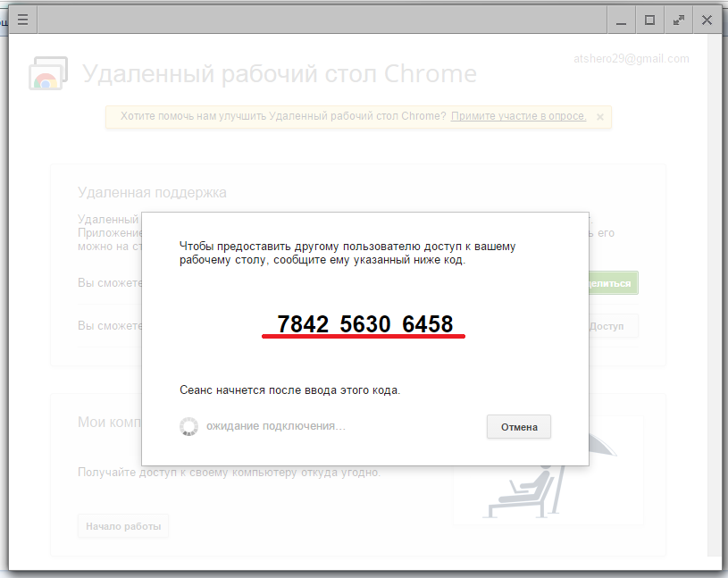Click the ожидание подключения status text

[276, 426]
